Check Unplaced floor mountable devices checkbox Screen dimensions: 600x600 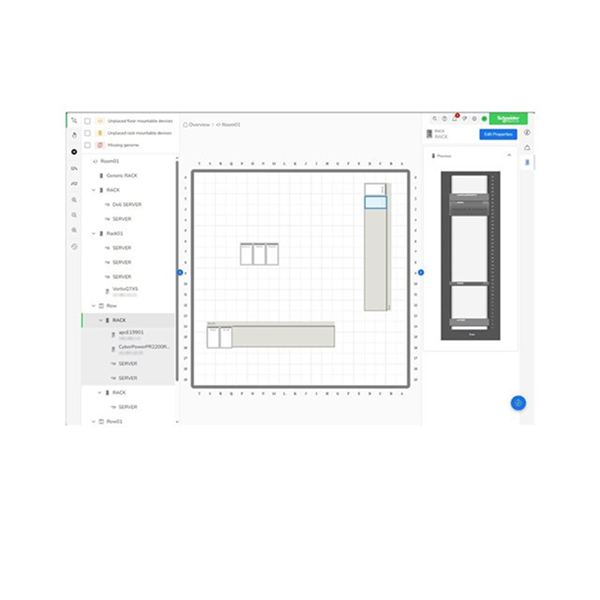87,121
